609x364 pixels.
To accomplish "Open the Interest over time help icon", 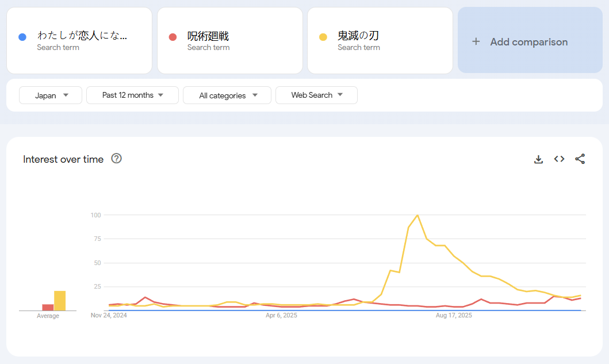I will (x=116, y=159).
